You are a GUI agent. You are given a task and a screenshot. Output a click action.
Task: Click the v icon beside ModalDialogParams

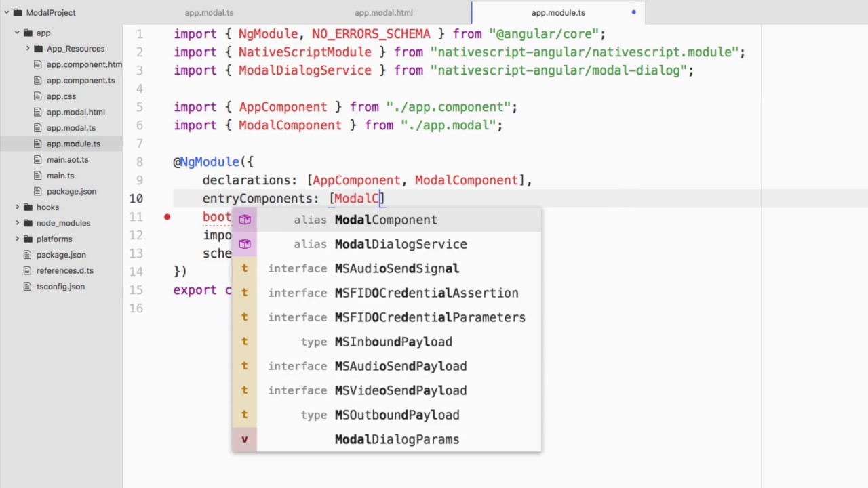pyautogui.click(x=244, y=439)
